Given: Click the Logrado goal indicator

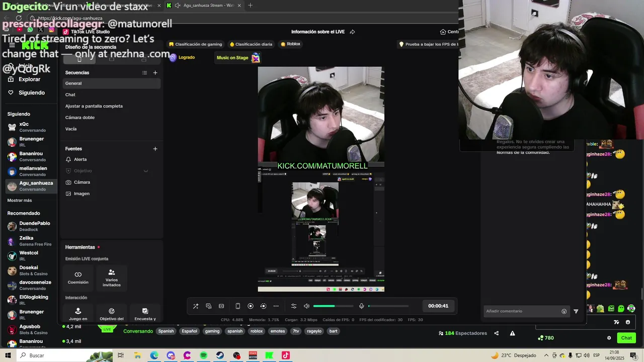Looking at the screenshot, I should tap(182, 58).
